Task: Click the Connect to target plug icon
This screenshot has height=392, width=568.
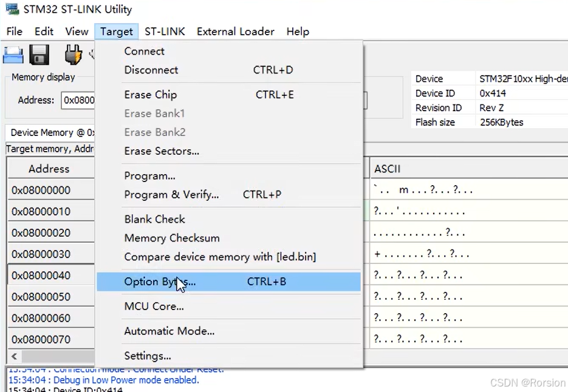Action: (73, 55)
